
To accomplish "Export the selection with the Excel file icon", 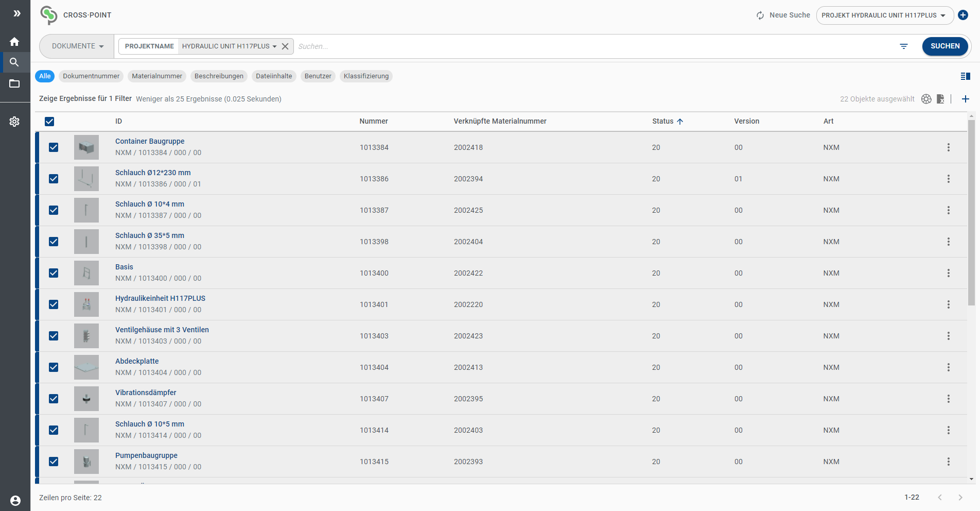I will point(940,99).
